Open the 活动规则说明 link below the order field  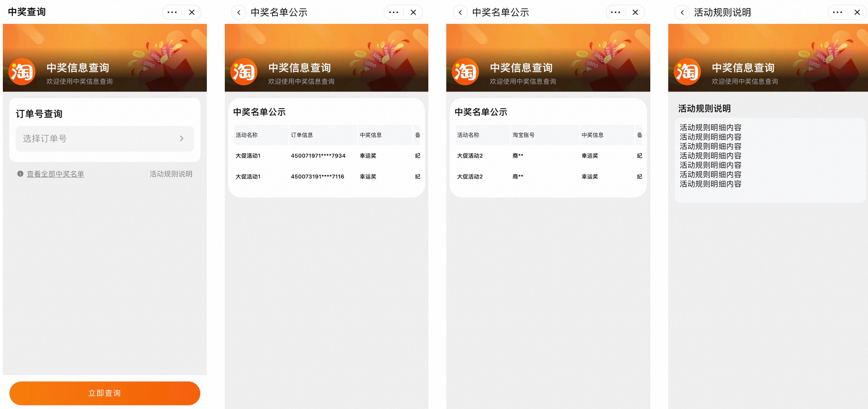[170, 174]
